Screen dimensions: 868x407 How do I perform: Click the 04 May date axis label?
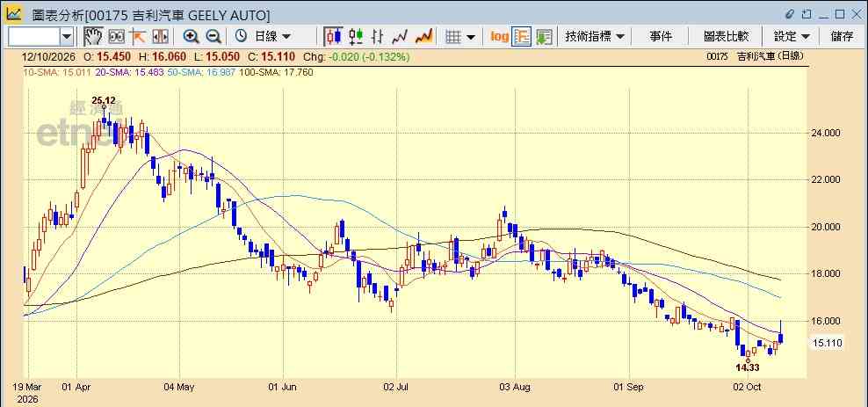coord(179,387)
